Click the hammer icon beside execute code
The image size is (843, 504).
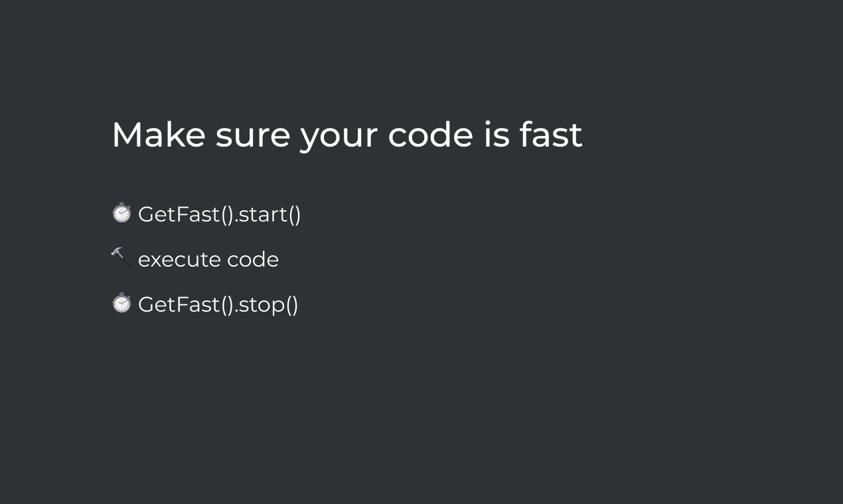[x=121, y=257]
